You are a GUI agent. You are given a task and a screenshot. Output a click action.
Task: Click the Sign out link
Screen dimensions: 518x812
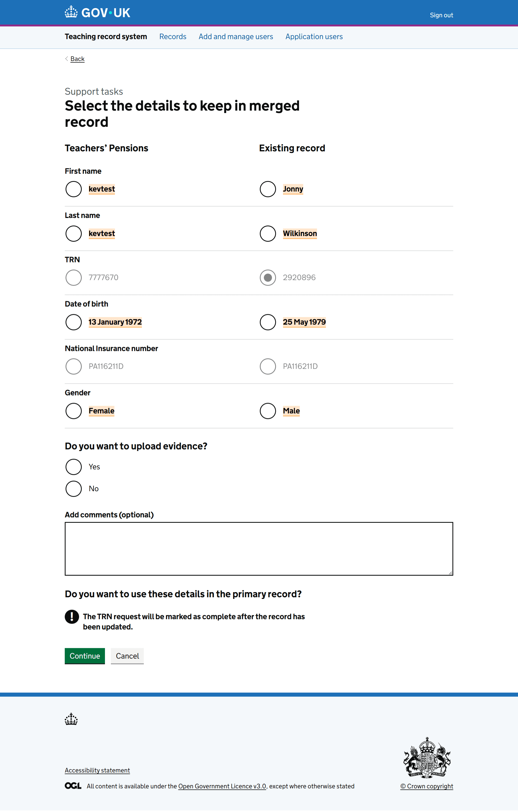click(x=441, y=15)
